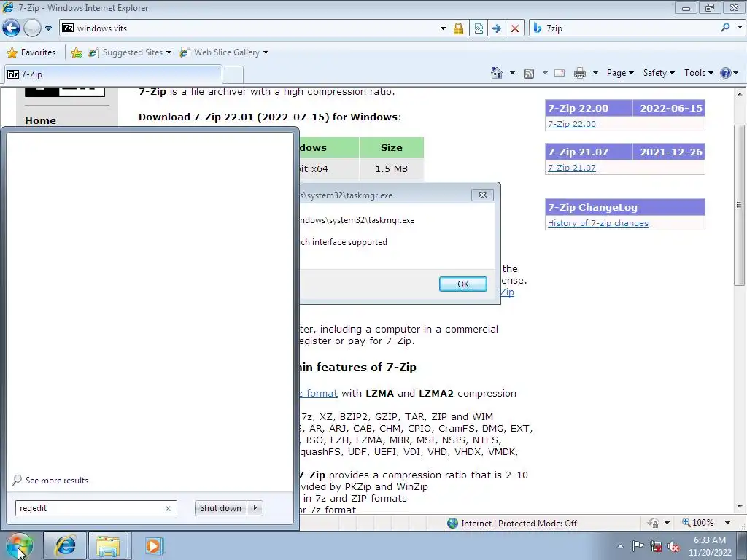Click the Print icon
The width and height of the screenshot is (747, 560).
tap(580, 73)
